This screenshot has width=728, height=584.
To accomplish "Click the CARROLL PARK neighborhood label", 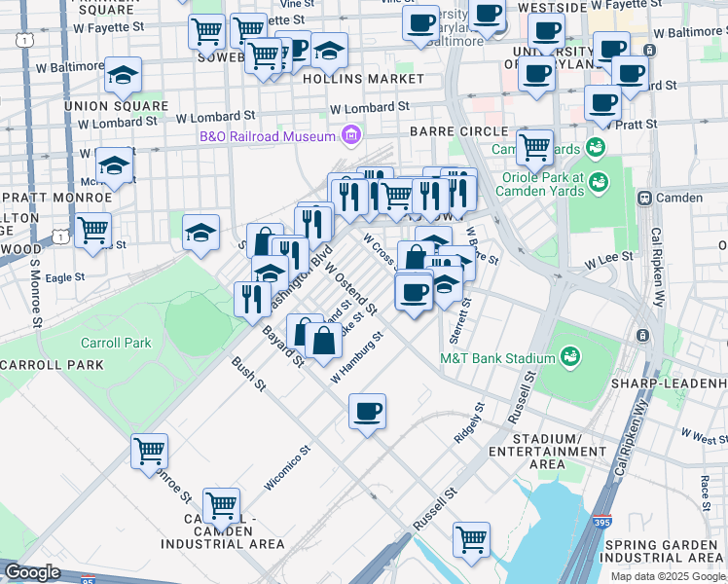I will (x=52, y=365).
